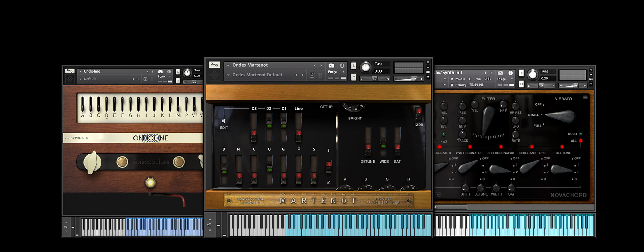Viewport: 644px width, 252px height.
Task: Toggle the D3 switch on Martenot
Action: point(254,127)
